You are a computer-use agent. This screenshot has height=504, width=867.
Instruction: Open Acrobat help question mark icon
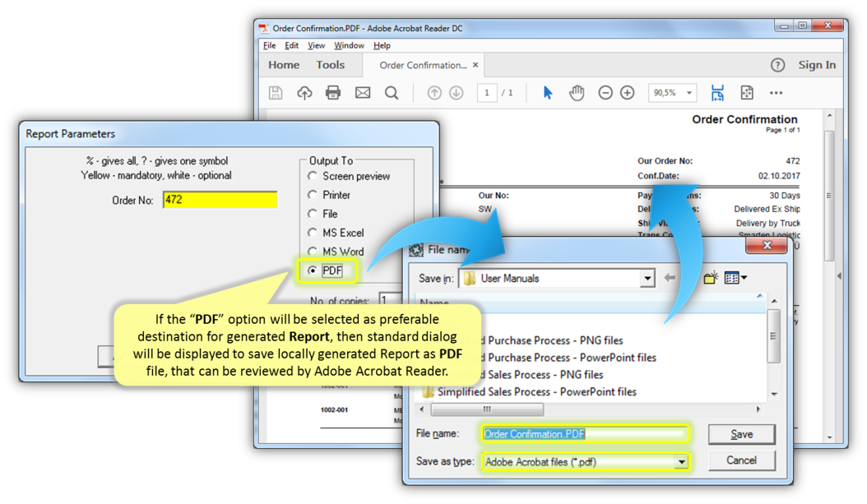point(777,65)
